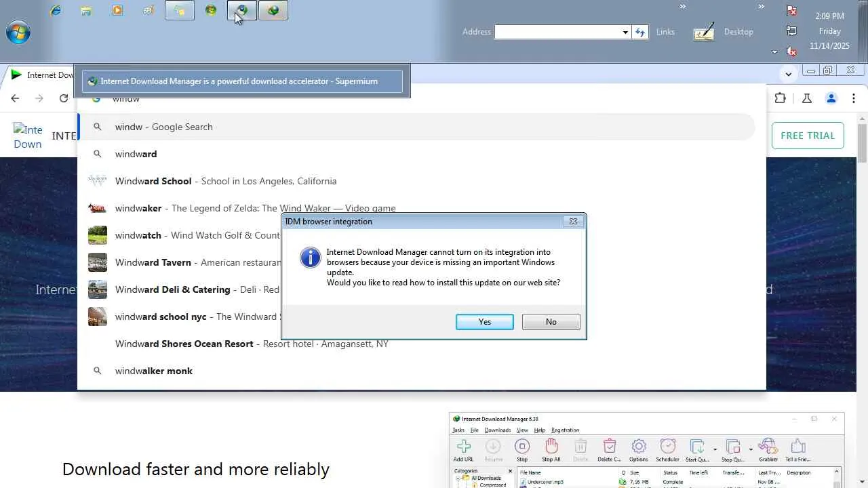Open the network status tray icon
Viewport: 868px width, 488px height.
click(791, 30)
